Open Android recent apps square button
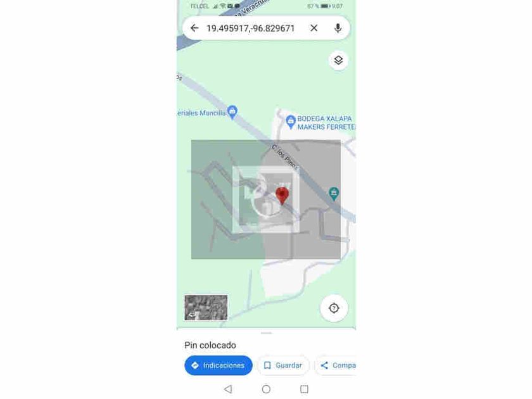This screenshot has height=399, width=532. (x=305, y=389)
